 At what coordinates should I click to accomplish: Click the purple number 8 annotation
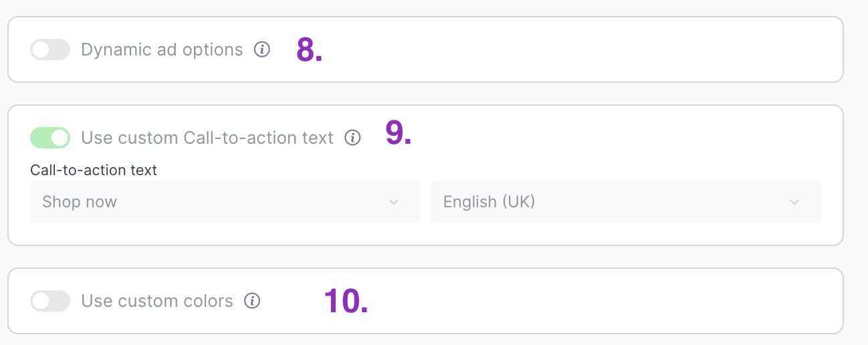point(309,50)
